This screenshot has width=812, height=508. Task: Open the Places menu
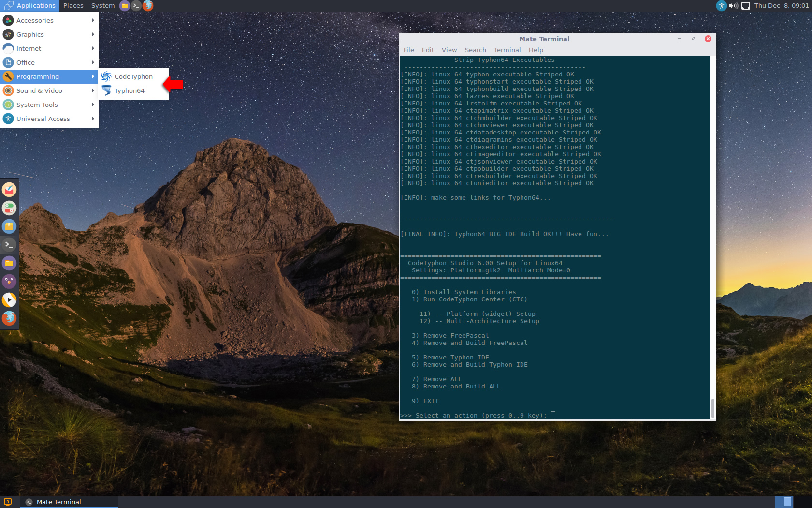(x=73, y=6)
